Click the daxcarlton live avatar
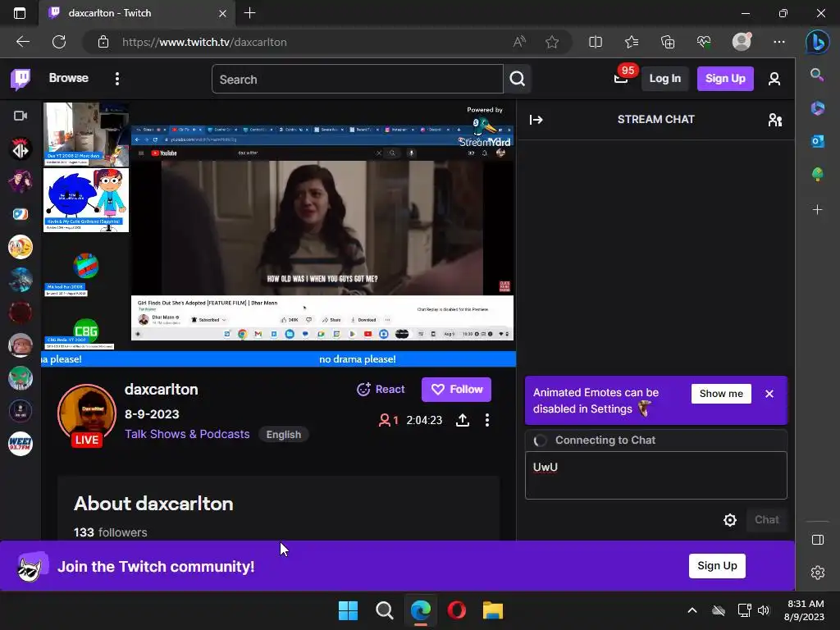Viewport: 840px width, 630px height. [x=87, y=413]
